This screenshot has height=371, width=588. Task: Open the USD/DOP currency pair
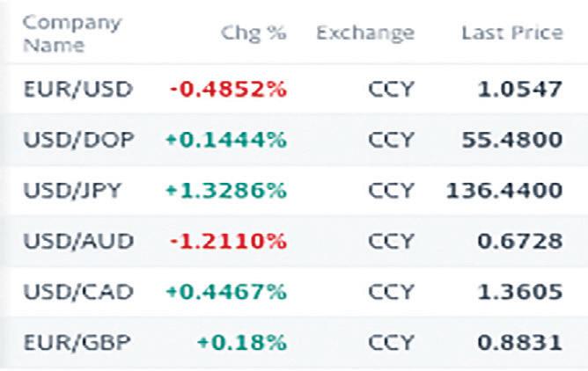78,140
